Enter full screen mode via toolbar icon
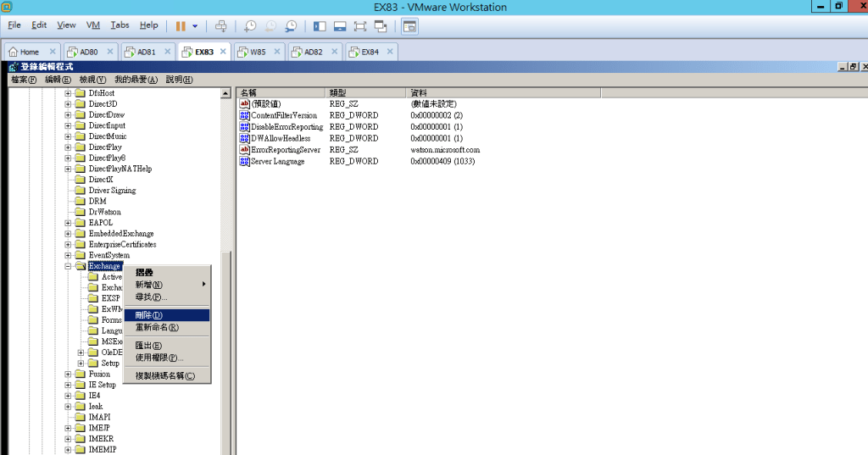Image resolution: width=868 pixels, height=455 pixels. pyautogui.click(x=359, y=26)
